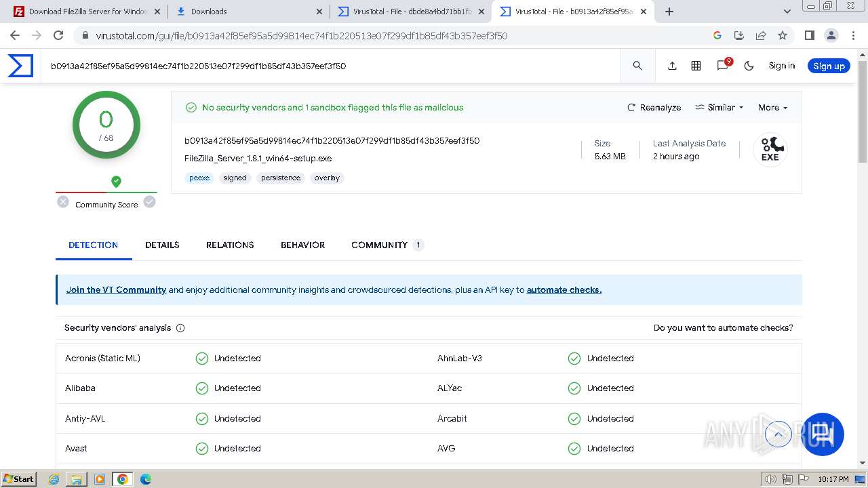Switch to the RELATIONS tab
Screen dimensions: 868x488
tap(230, 245)
